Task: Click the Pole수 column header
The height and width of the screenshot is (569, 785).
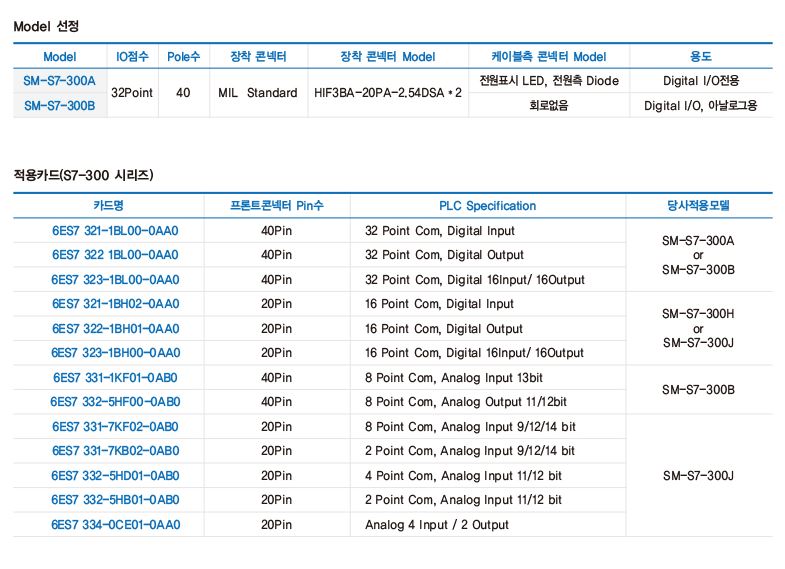Action: click(184, 57)
